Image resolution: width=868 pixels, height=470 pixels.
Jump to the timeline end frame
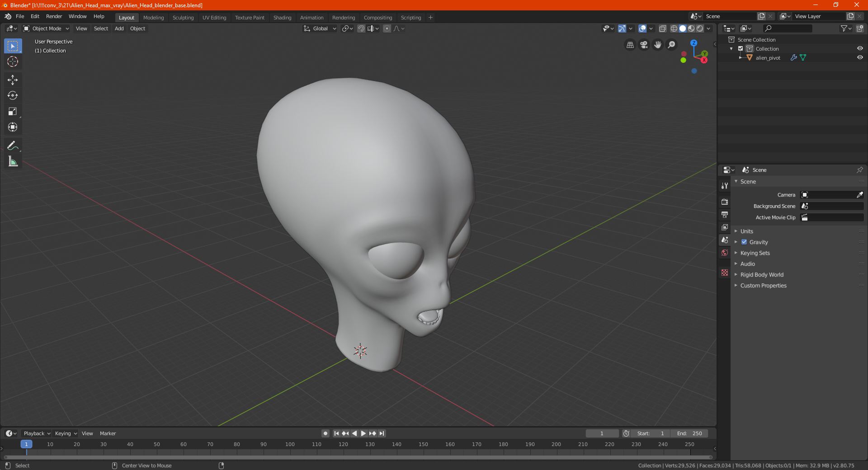pyautogui.click(x=382, y=433)
